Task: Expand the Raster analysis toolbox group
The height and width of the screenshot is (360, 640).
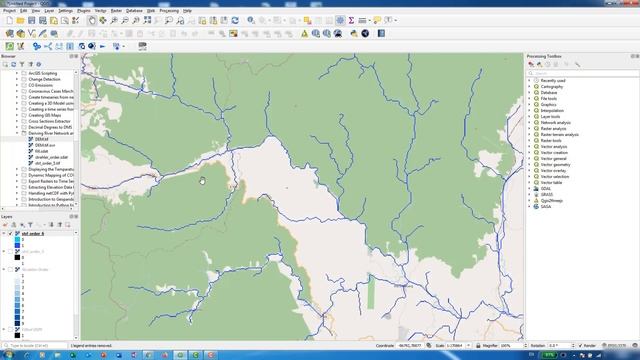Action: point(530,129)
